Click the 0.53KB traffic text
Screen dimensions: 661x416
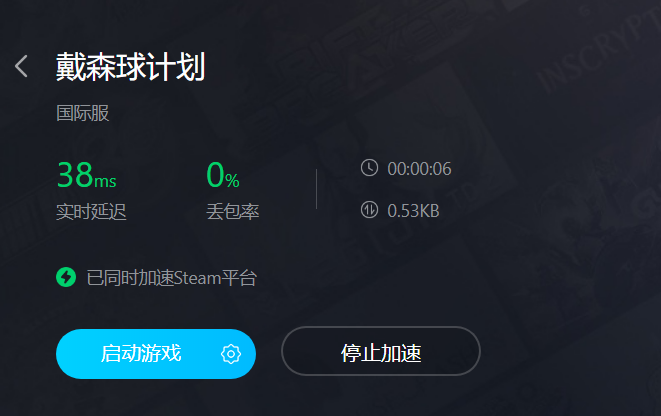tap(414, 211)
